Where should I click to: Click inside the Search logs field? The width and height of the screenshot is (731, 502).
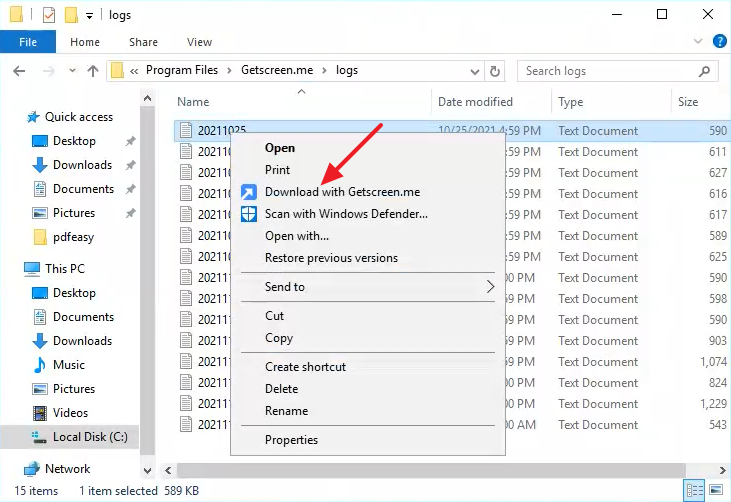(610, 71)
